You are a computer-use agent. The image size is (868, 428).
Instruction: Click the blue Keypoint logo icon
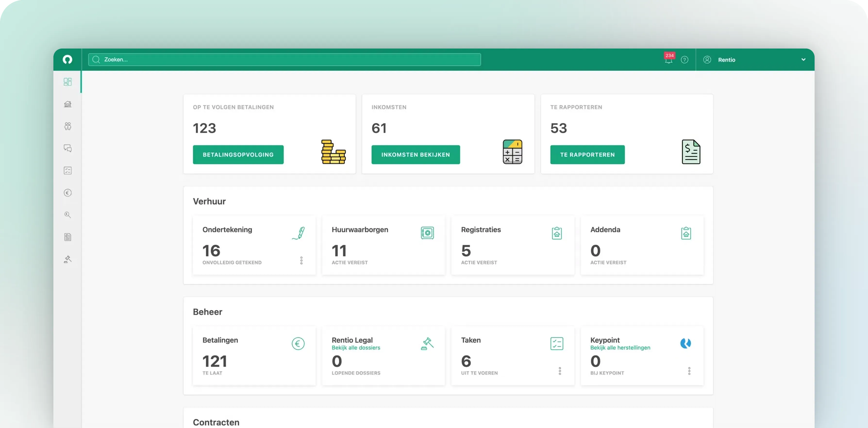(685, 343)
